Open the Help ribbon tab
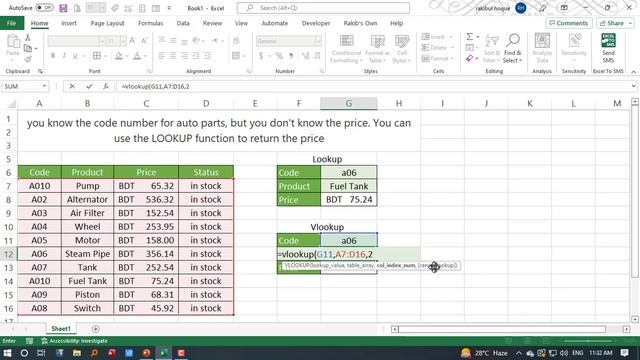 [396, 23]
